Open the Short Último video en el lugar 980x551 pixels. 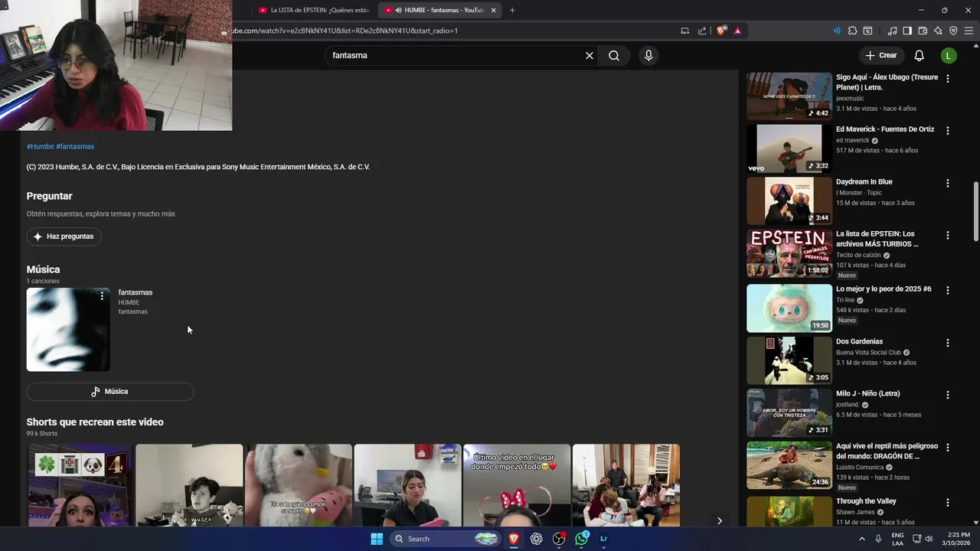[517, 485]
